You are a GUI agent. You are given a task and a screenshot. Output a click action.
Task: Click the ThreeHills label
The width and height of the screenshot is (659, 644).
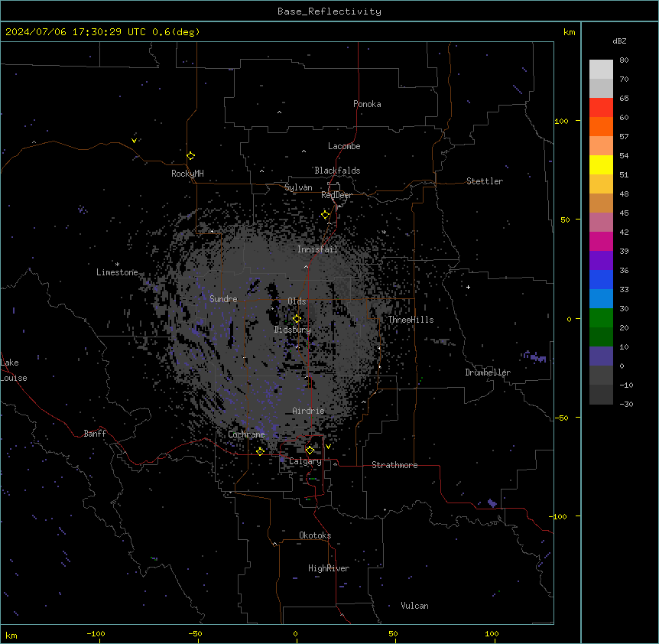pos(411,320)
